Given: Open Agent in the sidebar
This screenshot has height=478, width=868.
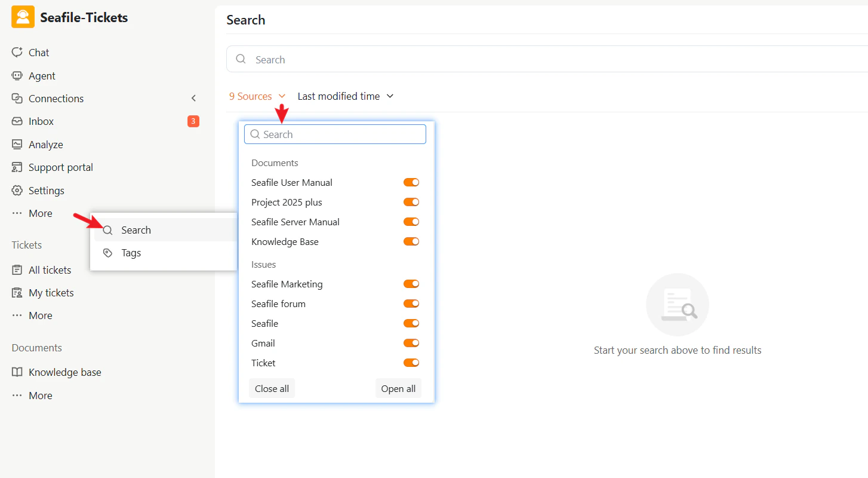Looking at the screenshot, I should (42, 76).
